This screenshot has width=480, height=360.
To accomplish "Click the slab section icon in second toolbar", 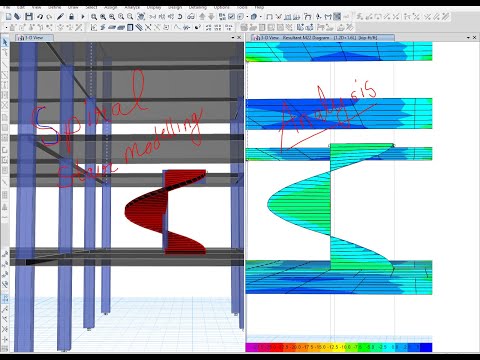I will (112, 27).
